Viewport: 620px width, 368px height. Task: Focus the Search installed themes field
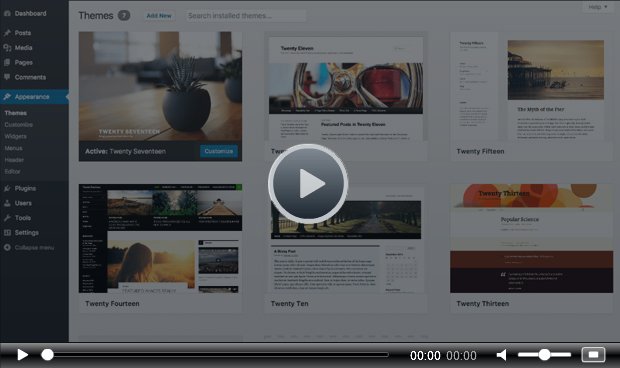click(x=246, y=16)
